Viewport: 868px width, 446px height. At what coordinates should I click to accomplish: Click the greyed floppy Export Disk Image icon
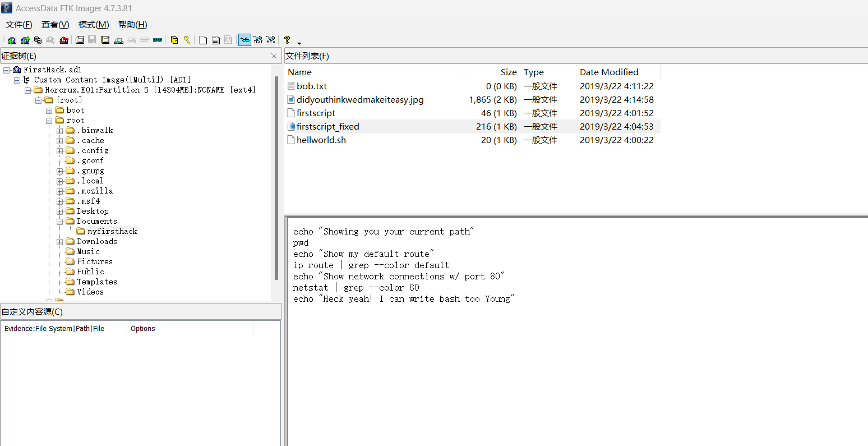[92, 40]
